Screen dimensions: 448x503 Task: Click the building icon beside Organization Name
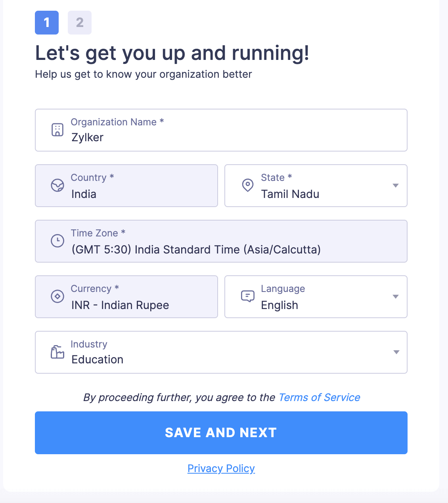(x=58, y=130)
